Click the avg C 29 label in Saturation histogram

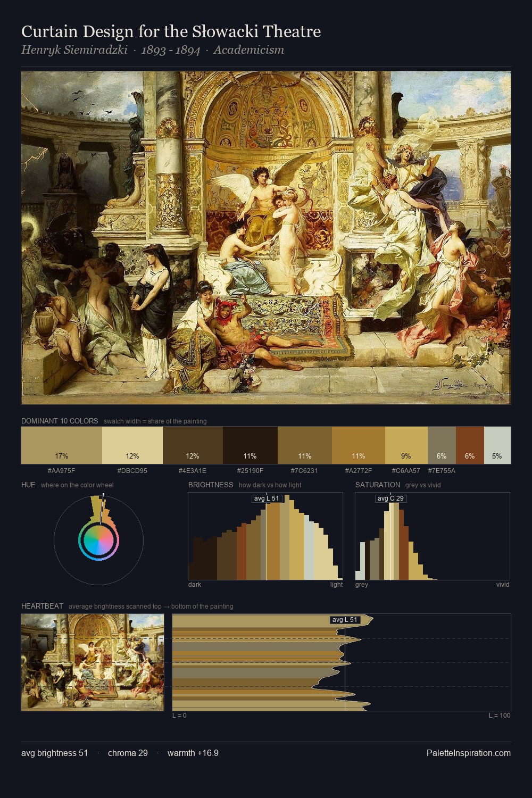[391, 498]
